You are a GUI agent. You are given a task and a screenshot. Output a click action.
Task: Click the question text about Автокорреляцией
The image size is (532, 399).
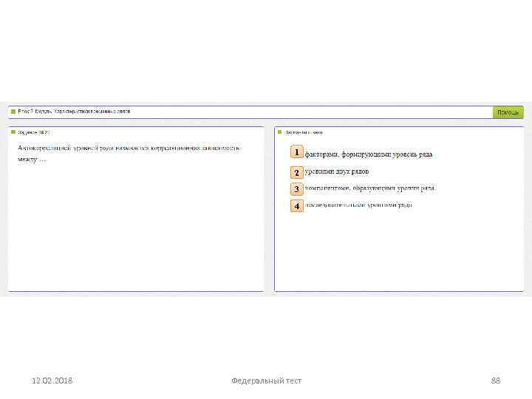[129, 154]
